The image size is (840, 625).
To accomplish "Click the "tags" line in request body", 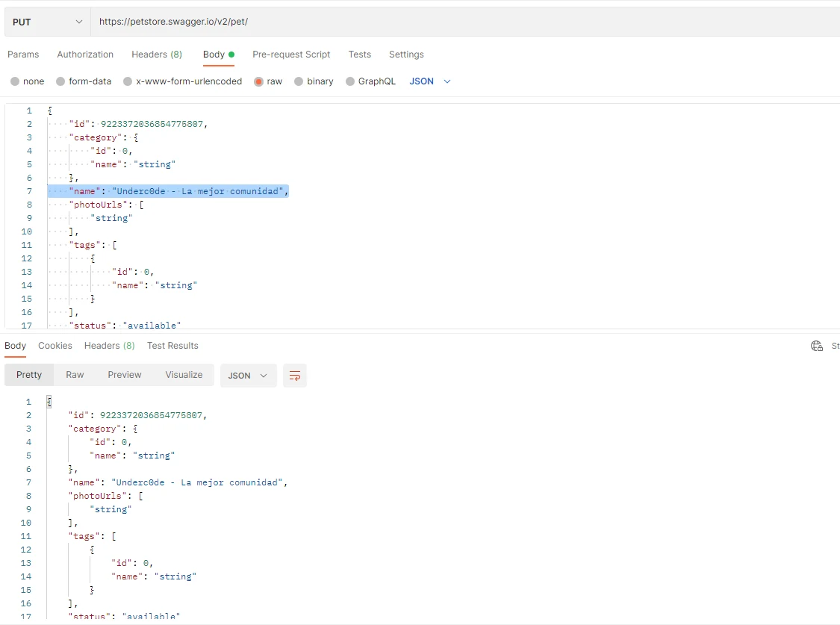I will 93,245.
